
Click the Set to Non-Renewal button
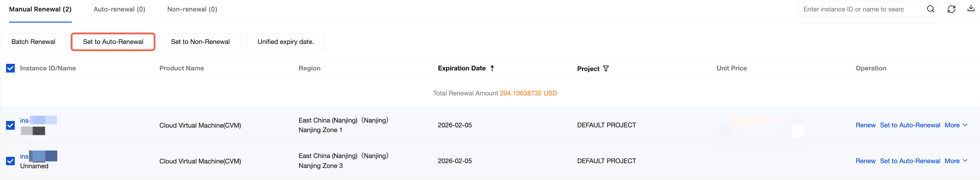[200, 42]
